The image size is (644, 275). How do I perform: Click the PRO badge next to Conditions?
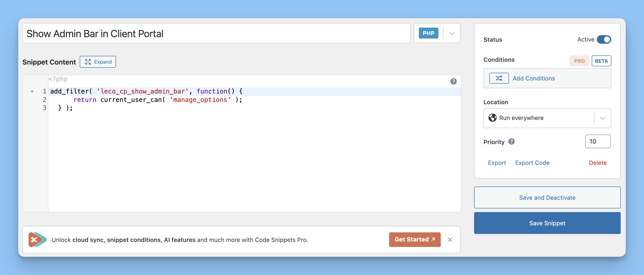click(579, 61)
